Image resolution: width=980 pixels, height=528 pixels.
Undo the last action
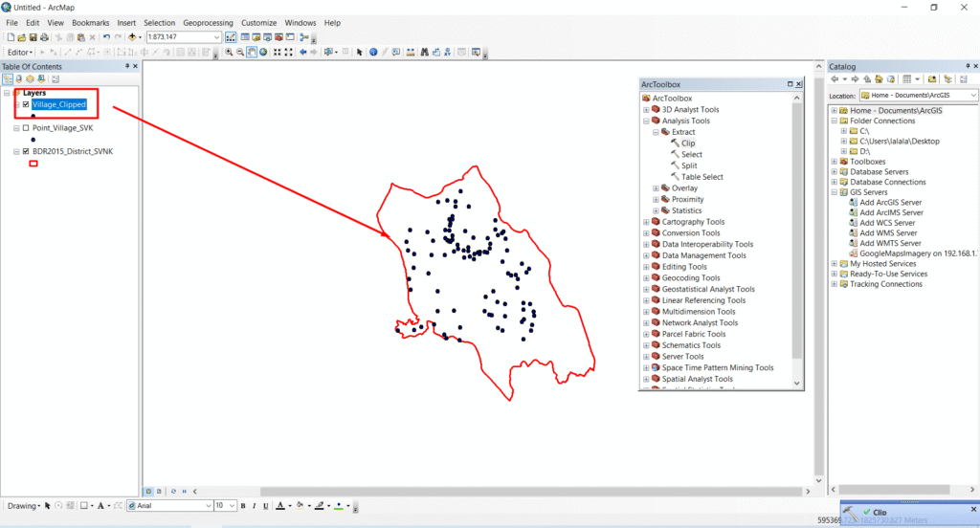tap(107, 37)
